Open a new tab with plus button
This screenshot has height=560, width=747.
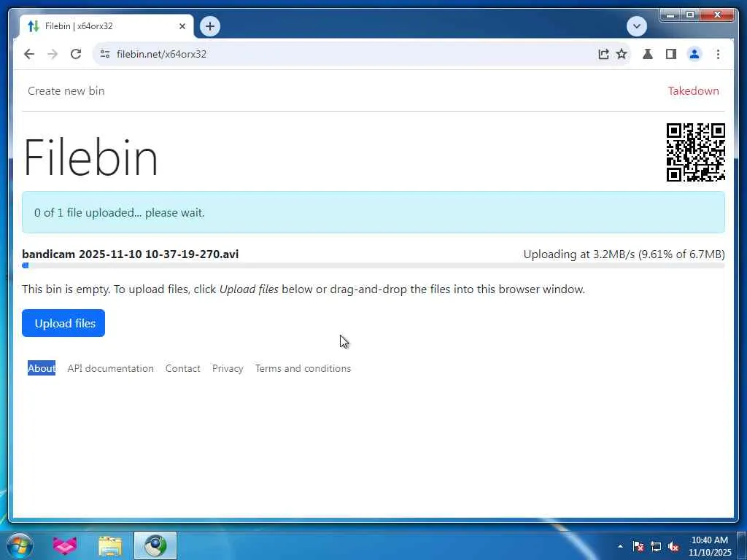tap(210, 26)
